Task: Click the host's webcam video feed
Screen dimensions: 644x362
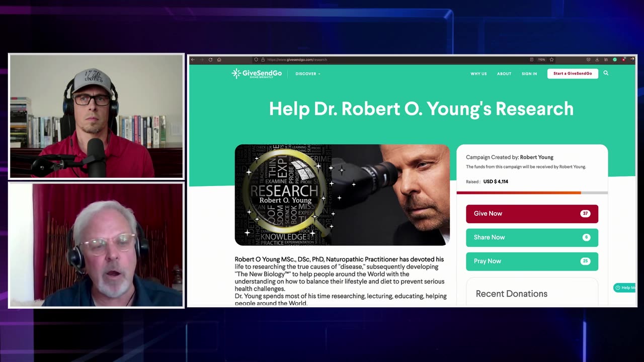Action: pyautogui.click(x=97, y=116)
